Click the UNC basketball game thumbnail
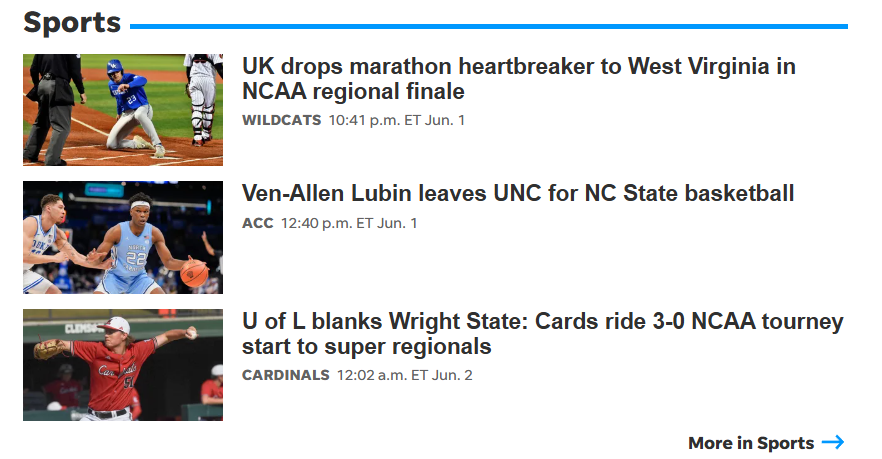This screenshot has height=459, width=882. (123, 237)
